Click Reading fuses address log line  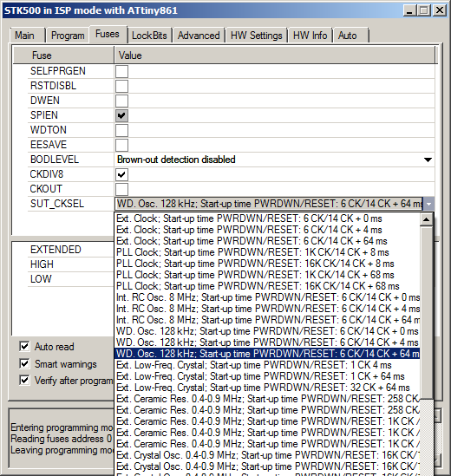tap(62, 439)
